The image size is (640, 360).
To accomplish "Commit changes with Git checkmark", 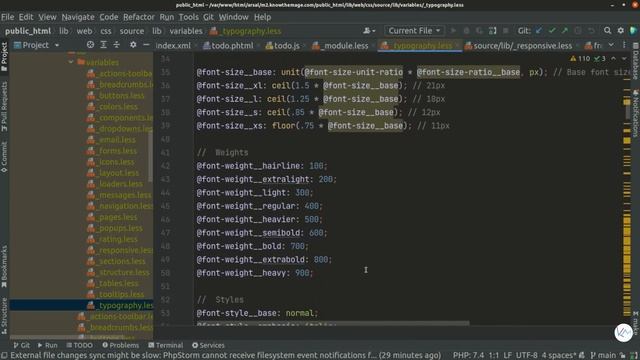I will click(552, 31).
